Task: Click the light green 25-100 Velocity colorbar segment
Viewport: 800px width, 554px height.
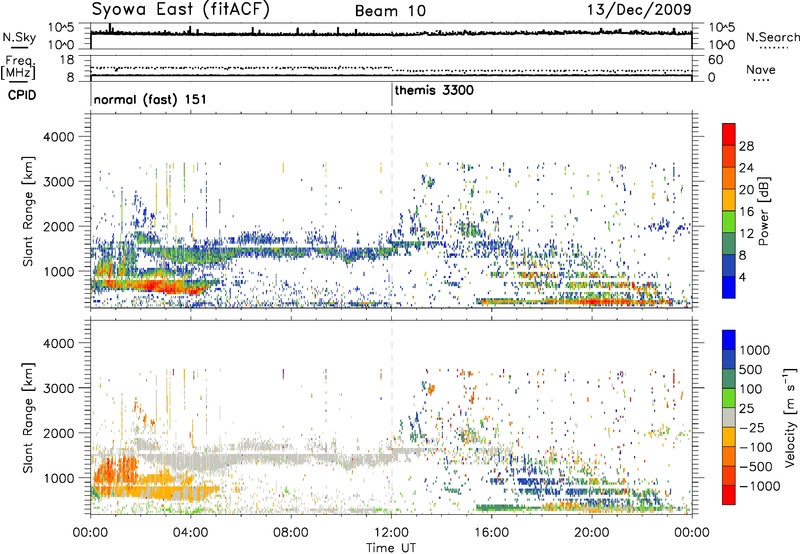Action: tap(729, 398)
